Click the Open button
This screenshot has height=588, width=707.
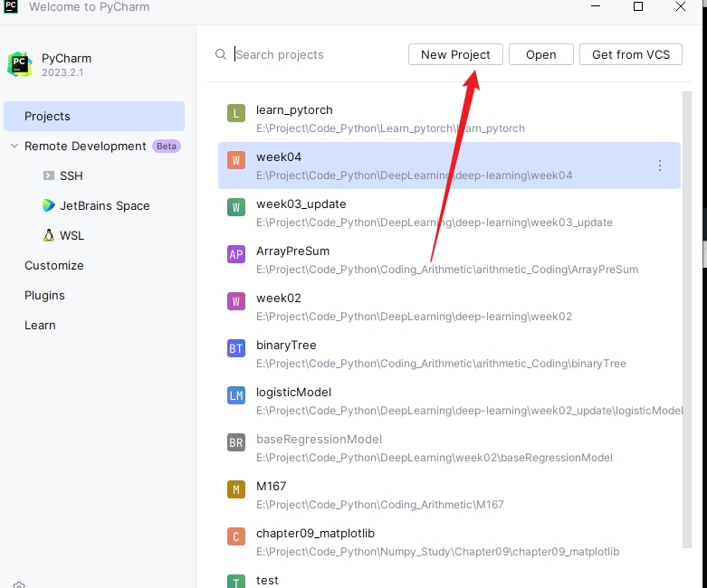(540, 54)
